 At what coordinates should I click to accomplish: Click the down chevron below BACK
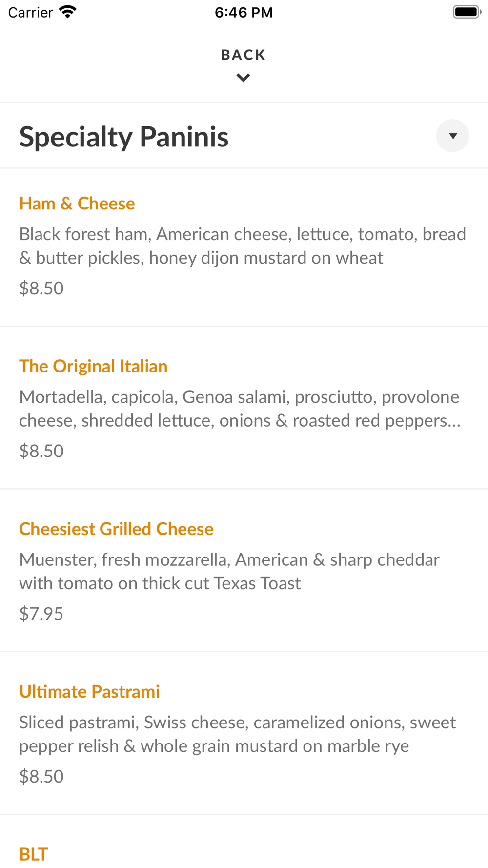click(x=243, y=78)
